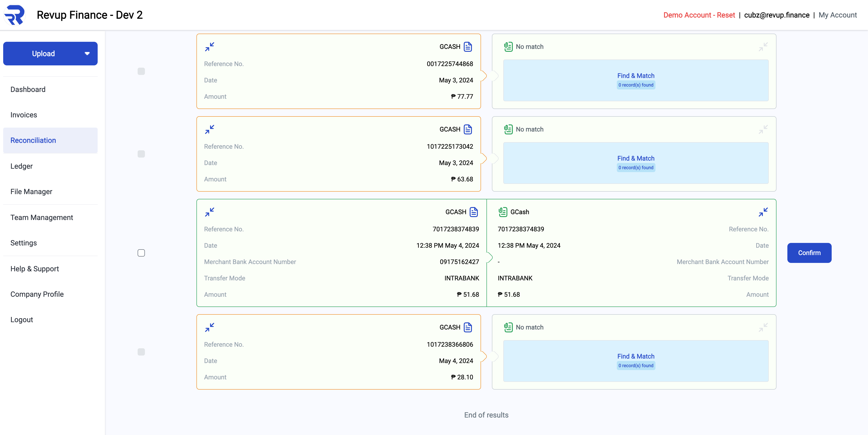This screenshot has height=435, width=868.
Task: Click collapse arrows on No match panel for ₱63.68
Action: coord(763,129)
